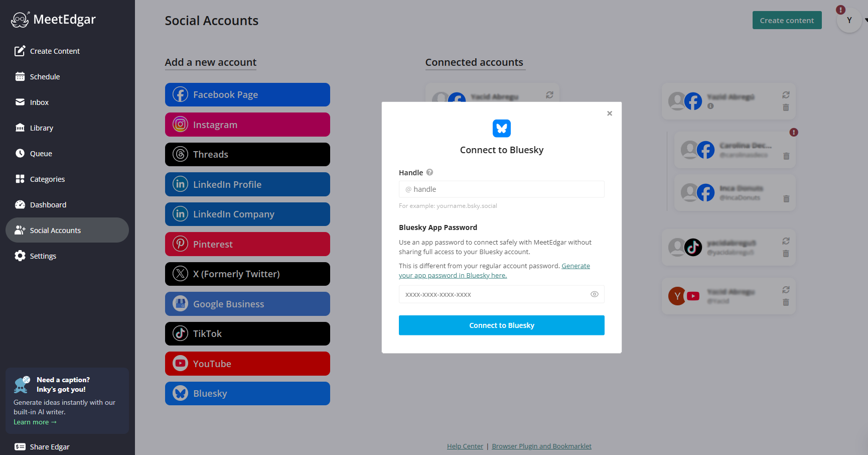Add a TikTok account
The image size is (868, 455).
(x=247, y=333)
